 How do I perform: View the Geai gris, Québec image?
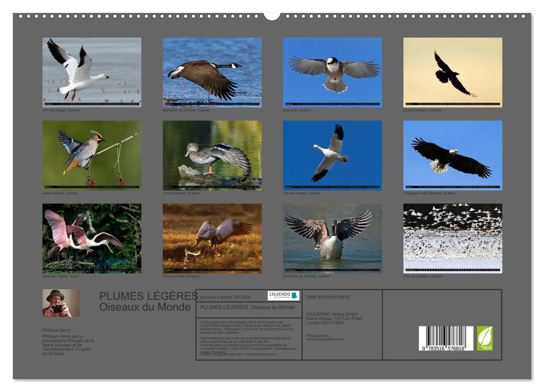(x=334, y=73)
